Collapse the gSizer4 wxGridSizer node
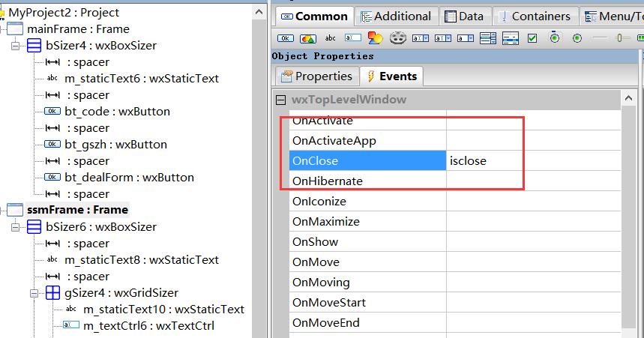644x338 pixels. point(35,293)
